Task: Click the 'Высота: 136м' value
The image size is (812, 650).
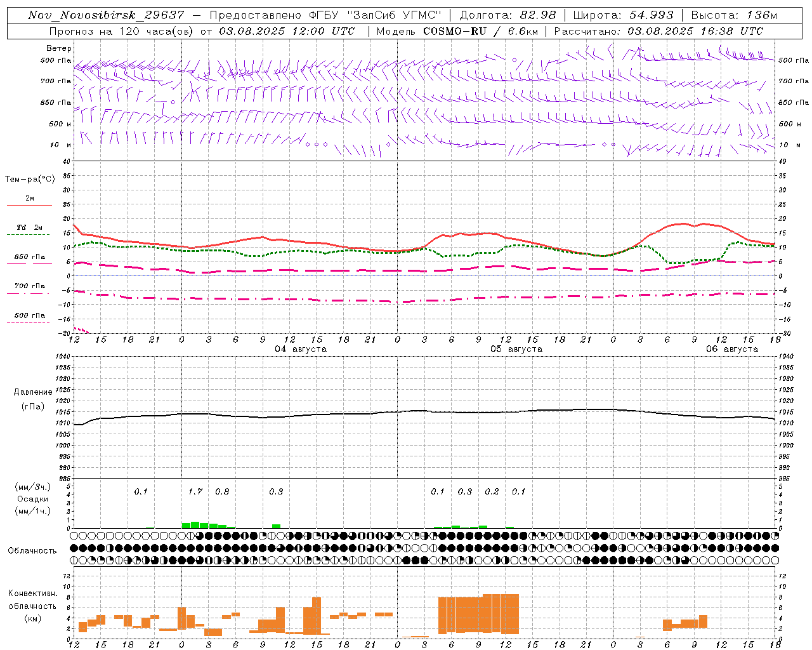Action: coord(734,15)
